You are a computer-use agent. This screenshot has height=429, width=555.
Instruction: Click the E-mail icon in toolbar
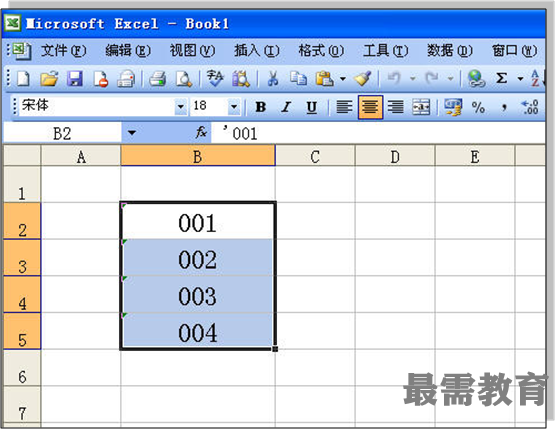[126, 78]
